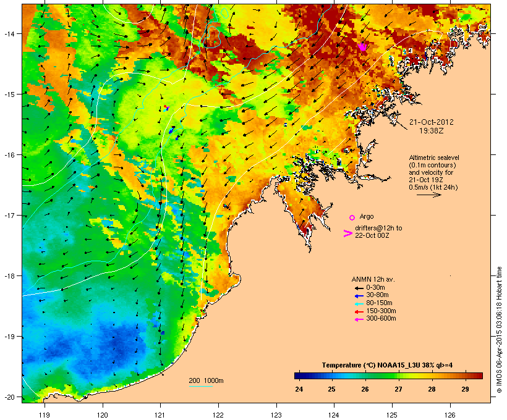Click the colorbar tick label 29

pyautogui.click(x=465, y=389)
